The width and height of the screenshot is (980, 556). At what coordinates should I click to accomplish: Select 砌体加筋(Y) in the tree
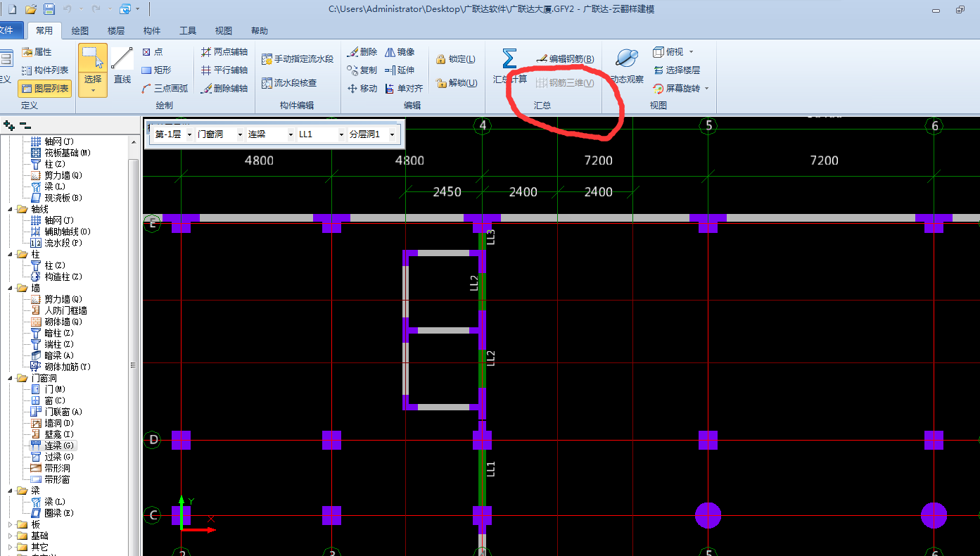(x=61, y=367)
